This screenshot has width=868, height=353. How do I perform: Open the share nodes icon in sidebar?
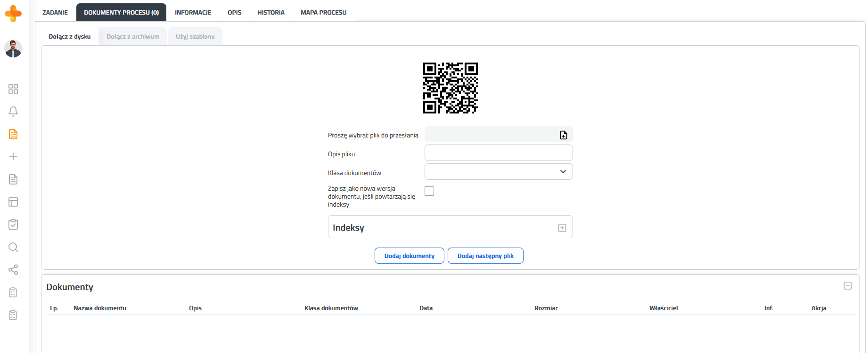point(13,270)
